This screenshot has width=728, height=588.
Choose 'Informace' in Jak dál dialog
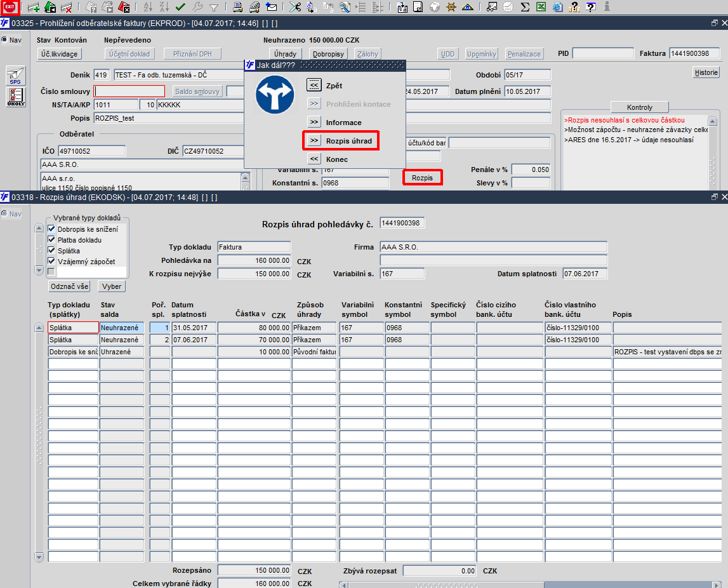(x=314, y=122)
